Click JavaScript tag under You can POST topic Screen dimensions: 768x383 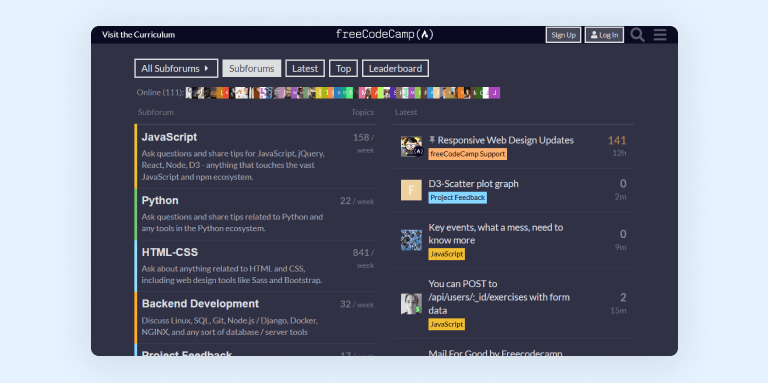(x=447, y=324)
